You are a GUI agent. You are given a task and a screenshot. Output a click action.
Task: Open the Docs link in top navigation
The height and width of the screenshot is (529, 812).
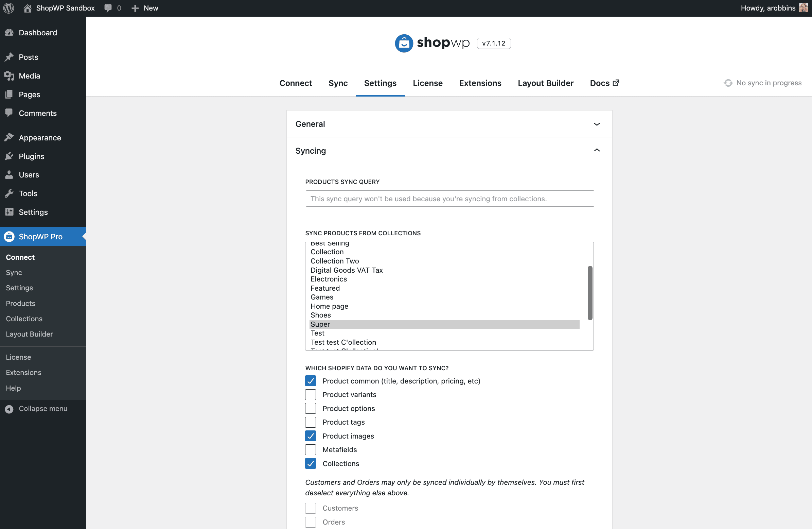604,83
